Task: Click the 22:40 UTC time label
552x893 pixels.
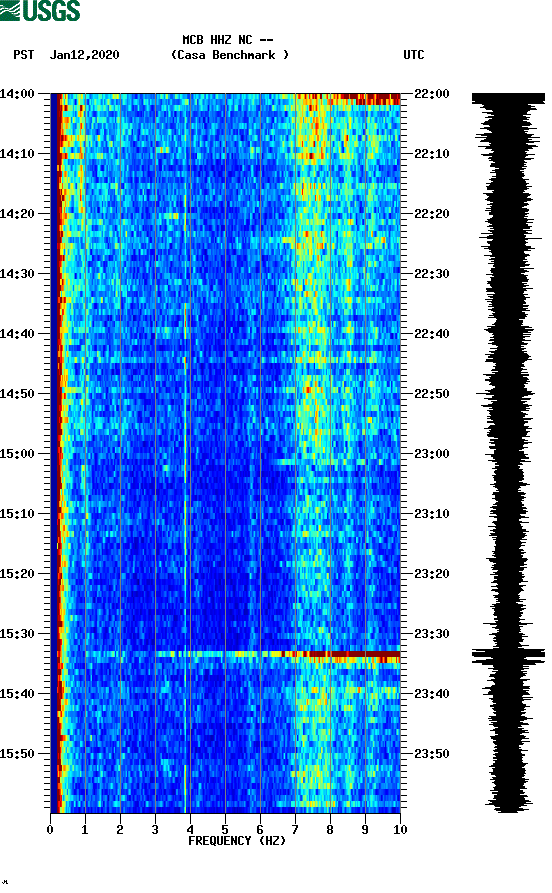Action: point(432,334)
